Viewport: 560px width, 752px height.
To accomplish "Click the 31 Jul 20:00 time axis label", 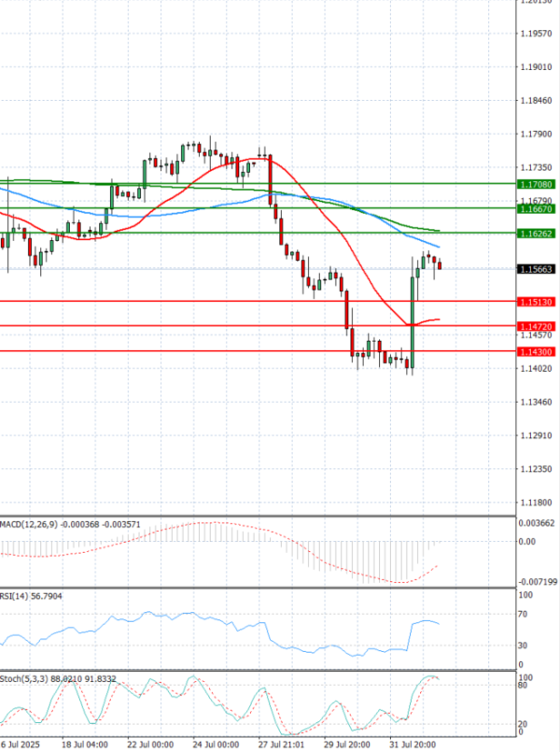I will (413, 745).
